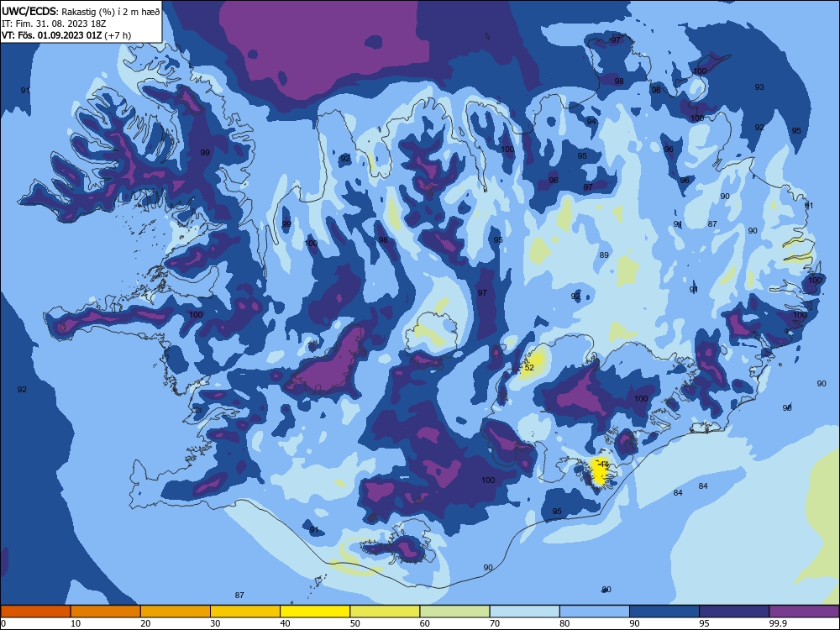Select the legend tick label 40
This screenshot has width=840, height=630.
tap(285, 623)
